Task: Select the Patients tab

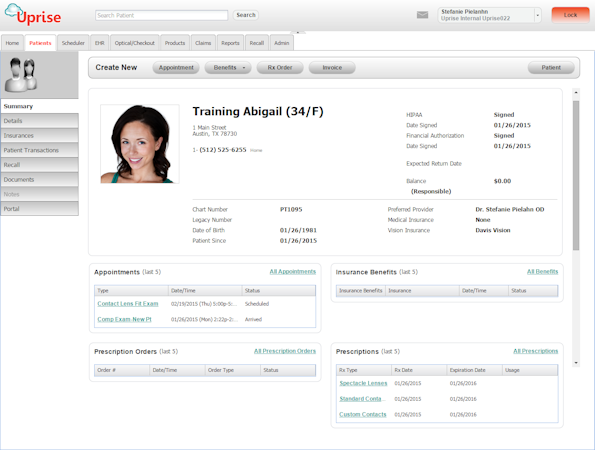Action: coord(40,43)
